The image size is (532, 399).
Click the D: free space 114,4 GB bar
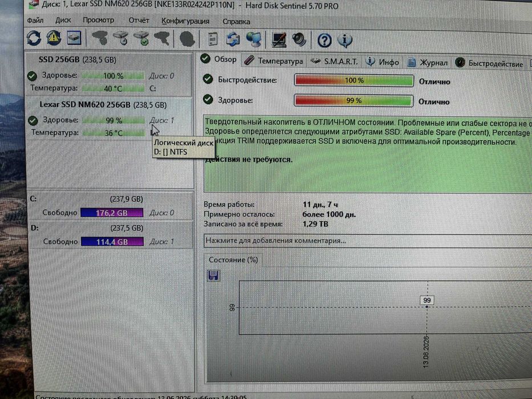[112, 242]
